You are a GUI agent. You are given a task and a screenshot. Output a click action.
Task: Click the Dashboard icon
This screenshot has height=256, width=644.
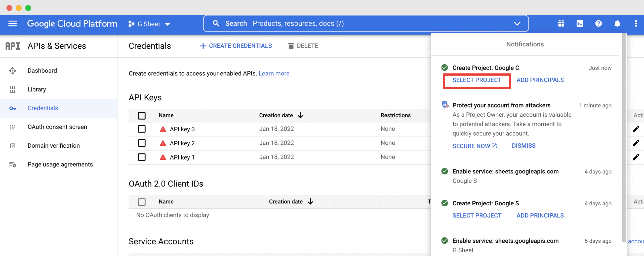click(13, 71)
